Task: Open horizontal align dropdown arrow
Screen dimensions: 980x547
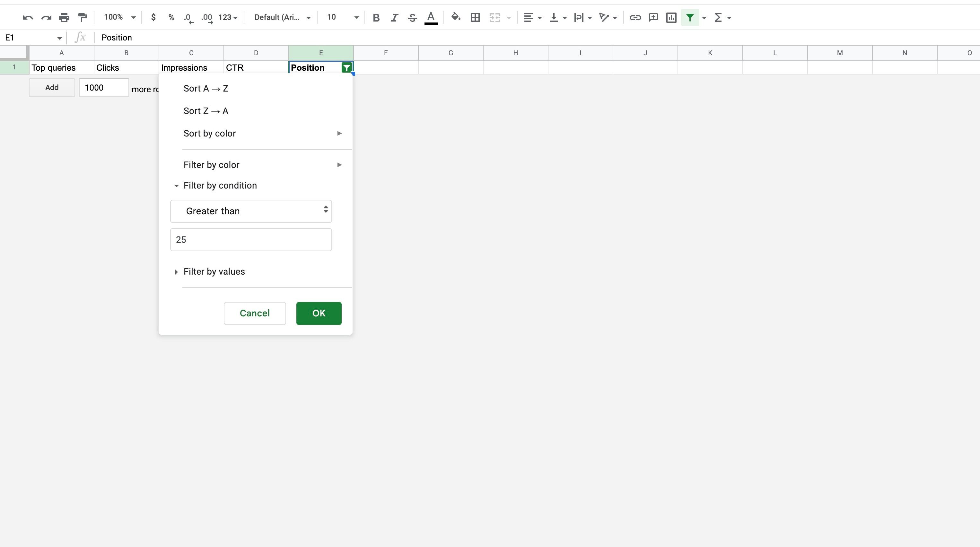Action: click(539, 18)
